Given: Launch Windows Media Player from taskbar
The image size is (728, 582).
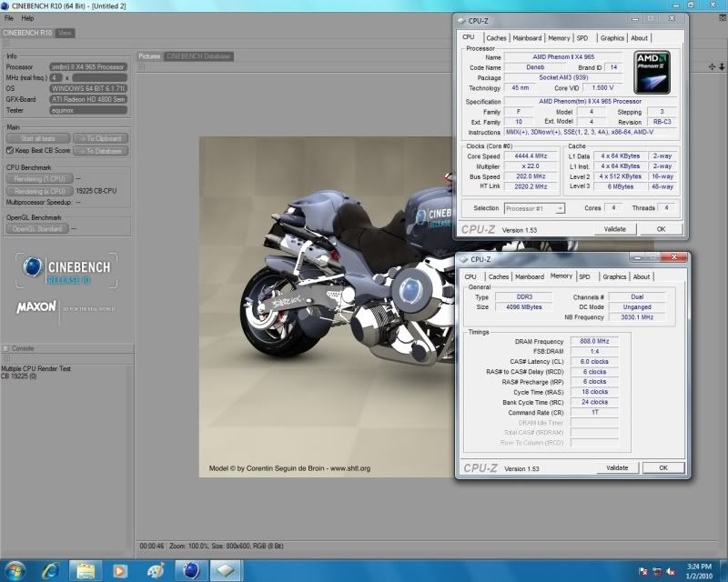Looking at the screenshot, I should [x=120, y=570].
